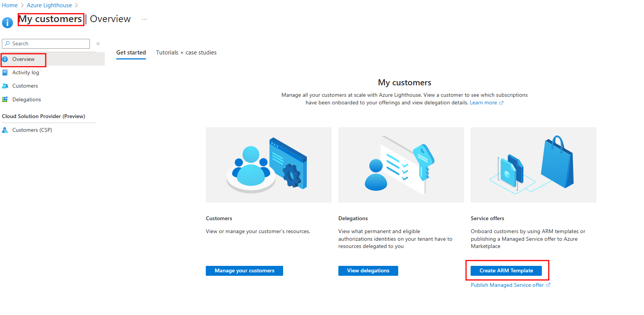Click the centered My customers heading
The width and height of the screenshot is (644, 315).
[405, 83]
